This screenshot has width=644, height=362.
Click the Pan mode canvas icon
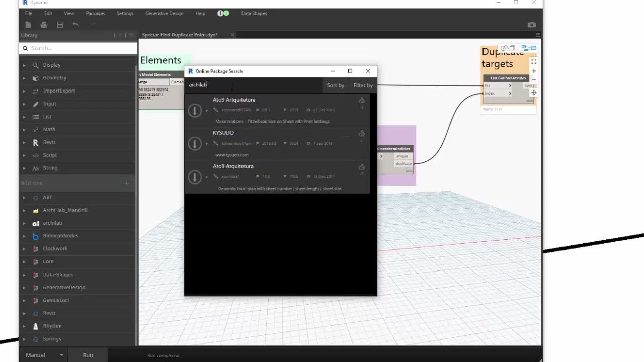click(x=534, y=93)
